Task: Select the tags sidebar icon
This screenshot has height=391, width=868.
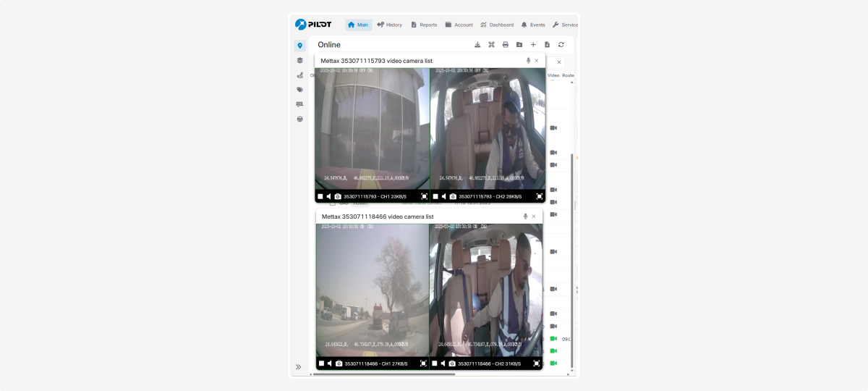Action: coord(299,90)
